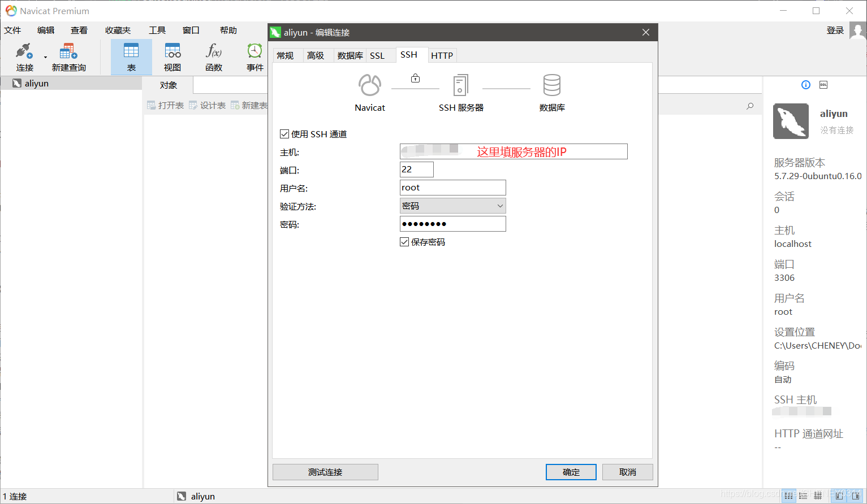Open the 文件 menu

[x=12, y=30]
